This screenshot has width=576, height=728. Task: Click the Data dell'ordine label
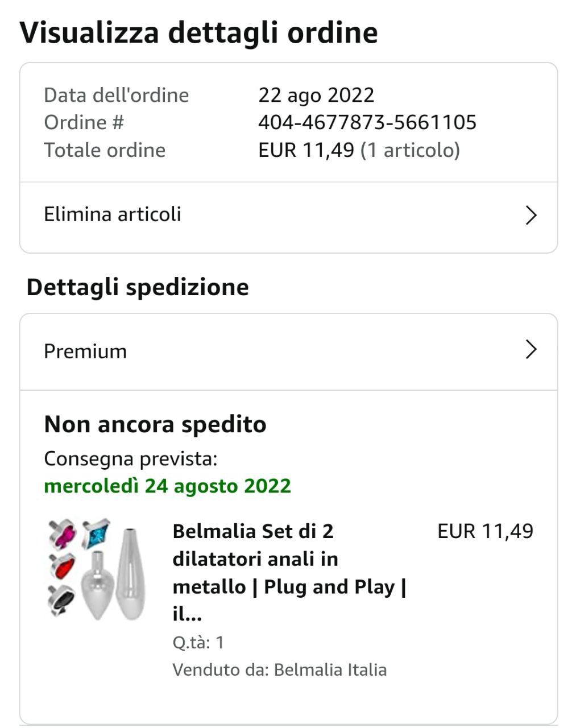(116, 95)
